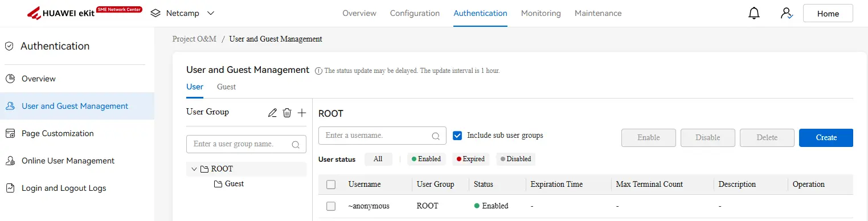Viewport: 868px width, 221px height.
Task: Click the info icon beside status update note
Action: (x=318, y=71)
